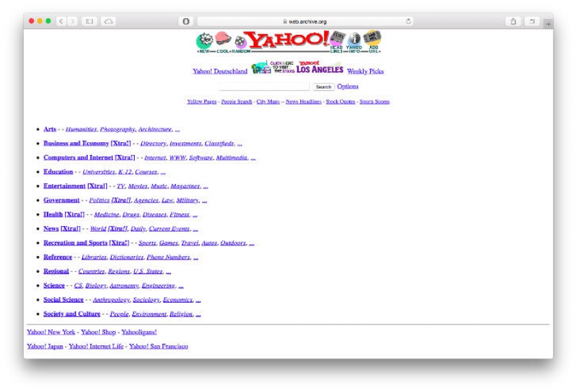
Task: Open the Yahoo! Deutschland link
Action: [220, 71]
